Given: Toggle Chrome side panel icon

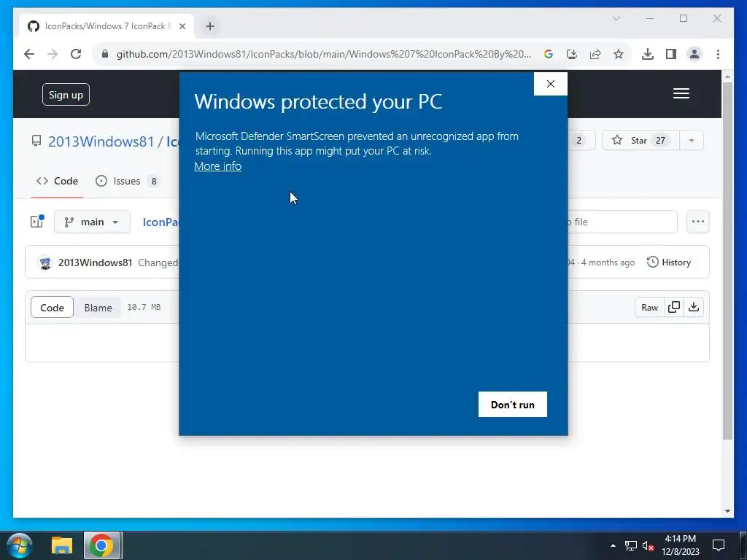Looking at the screenshot, I should click(x=671, y=54).
